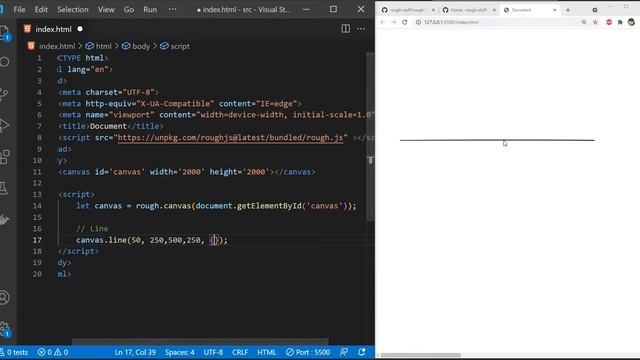Open the Extensions puzzle icon in browser
The image size is (640, 360).
[620, 22]
